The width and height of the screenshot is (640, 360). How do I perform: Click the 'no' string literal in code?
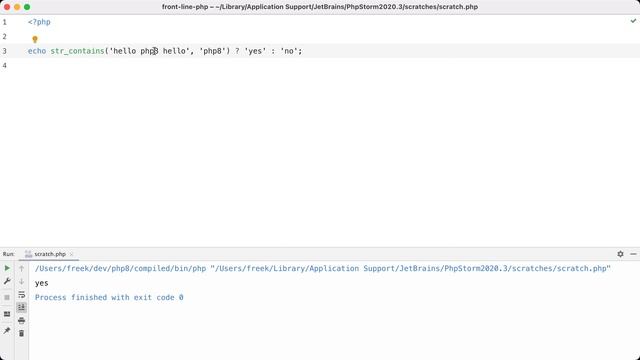pos(289,51)
